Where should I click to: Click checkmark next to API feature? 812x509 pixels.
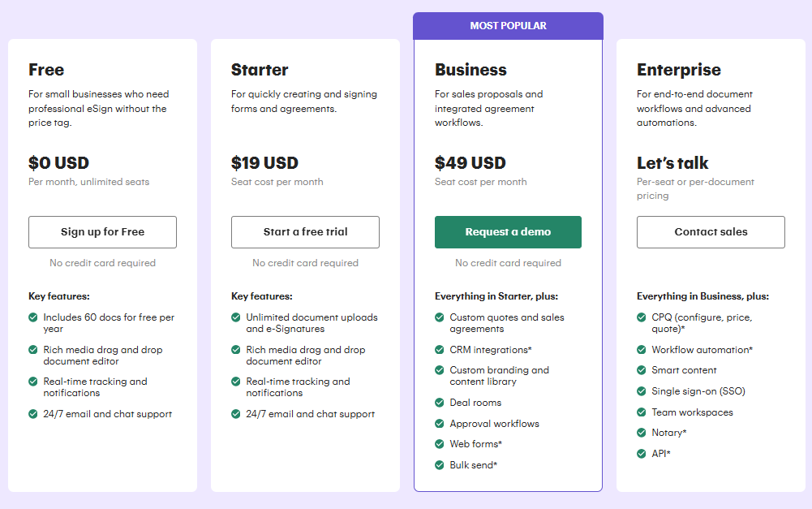(x=642, y=454)
